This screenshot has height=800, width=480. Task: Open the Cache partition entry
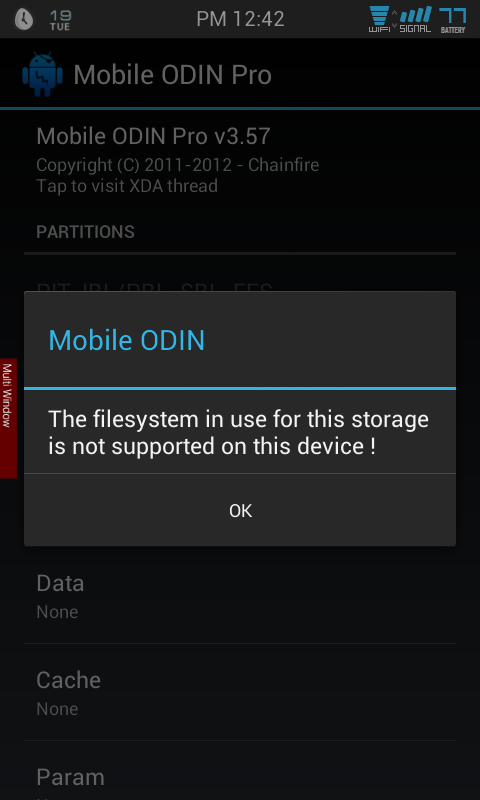tap(240, 692)
